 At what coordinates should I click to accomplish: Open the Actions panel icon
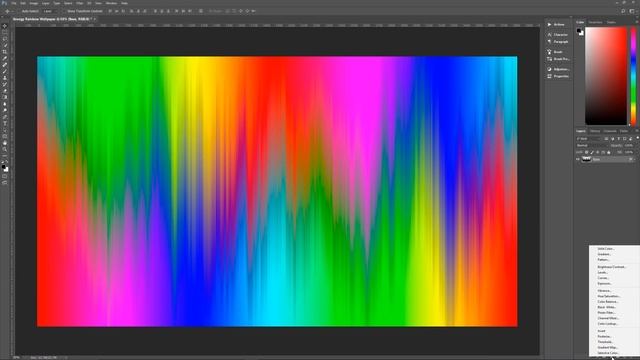[549, 24]
